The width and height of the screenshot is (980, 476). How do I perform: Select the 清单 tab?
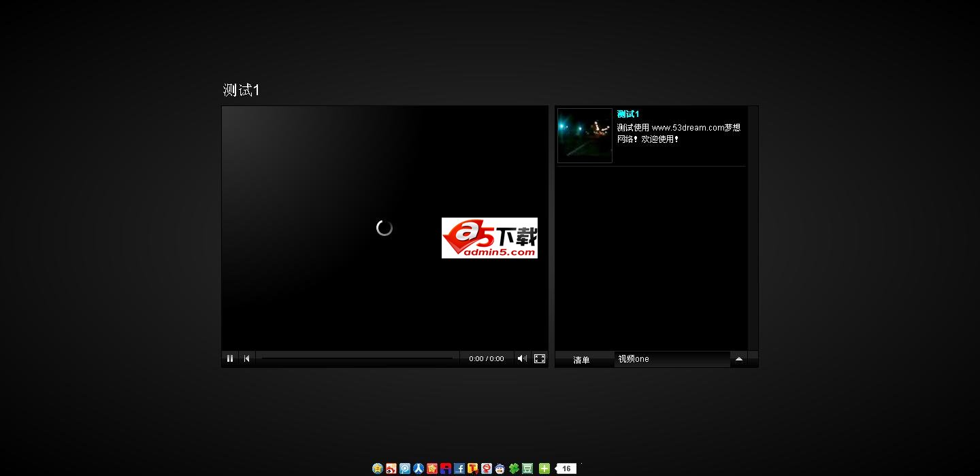(x=582, y=360)
